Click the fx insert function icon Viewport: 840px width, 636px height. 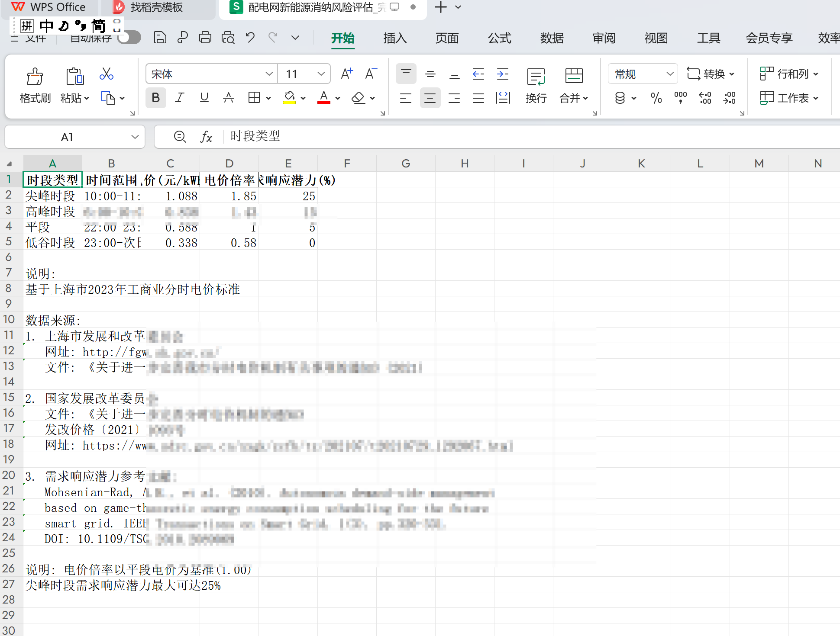tap(206, 137)
